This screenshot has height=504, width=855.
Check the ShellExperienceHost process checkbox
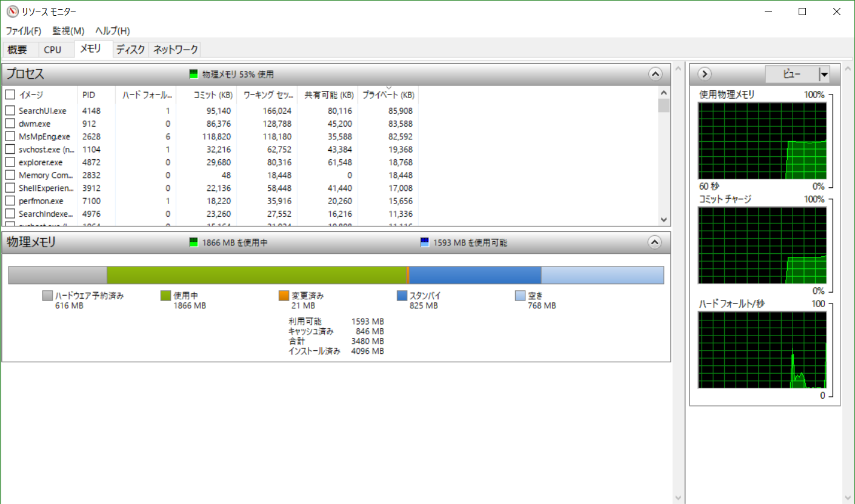(x=10, y=188)
